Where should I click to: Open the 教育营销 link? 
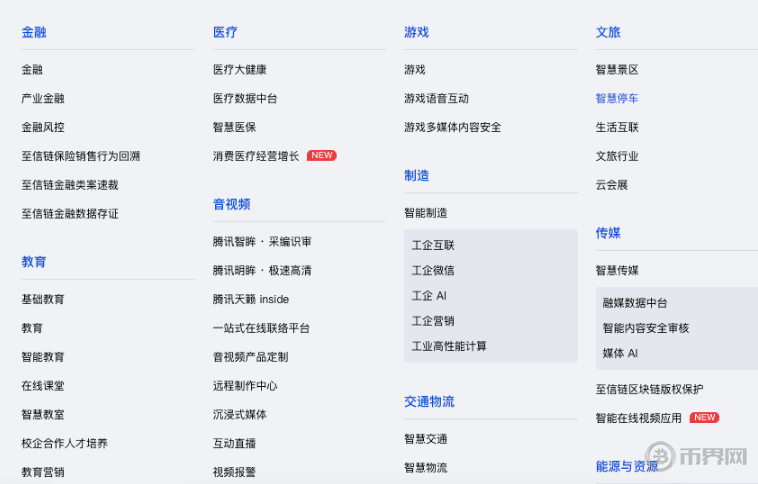point(43,472)
